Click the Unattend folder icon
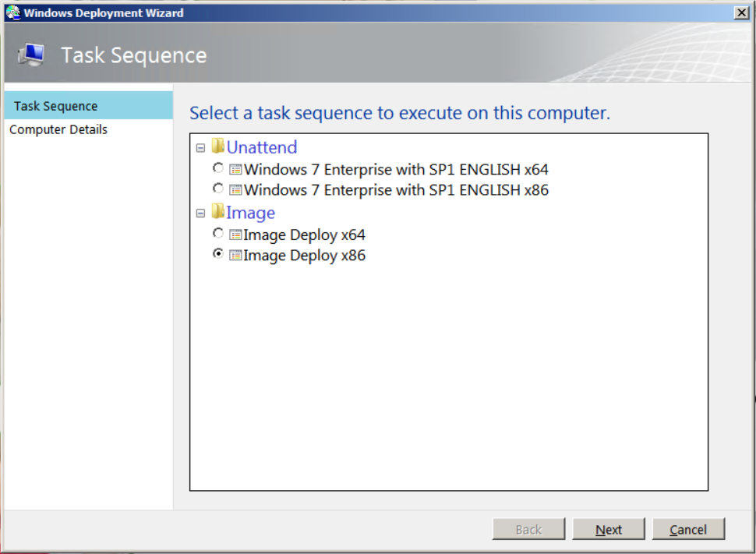756x554 pixels. (x=218, y=146)
